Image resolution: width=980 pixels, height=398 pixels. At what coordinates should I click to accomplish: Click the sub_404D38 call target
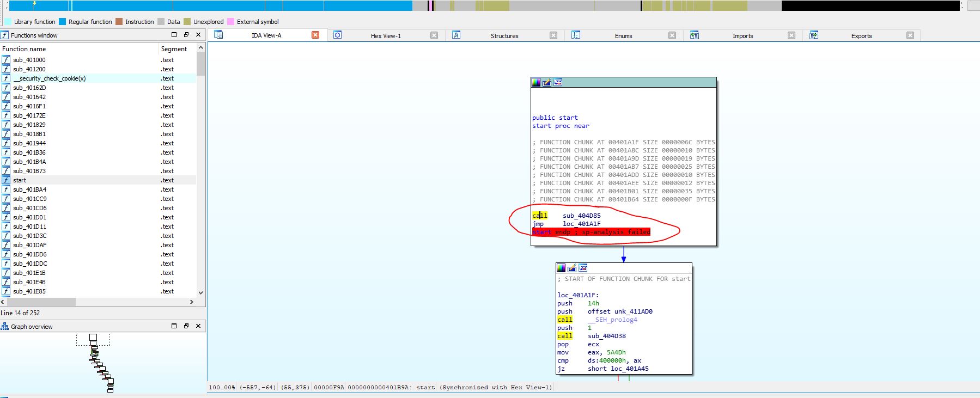607,336
